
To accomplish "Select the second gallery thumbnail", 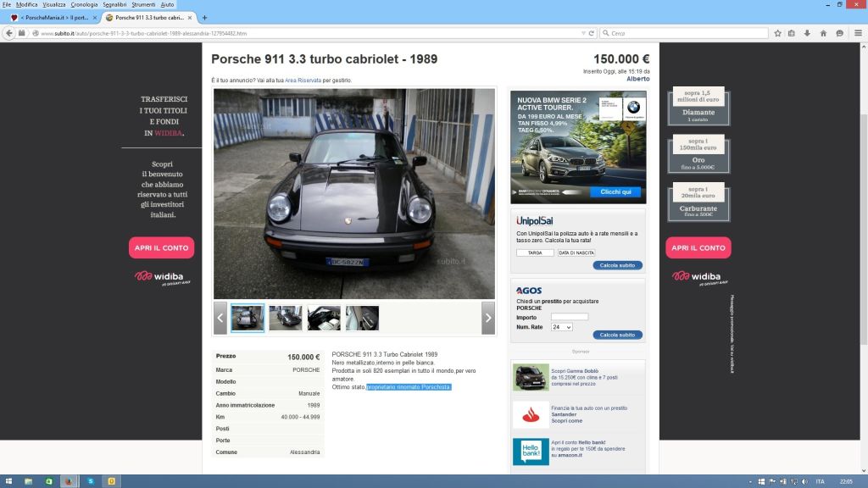I will (286, 319).
